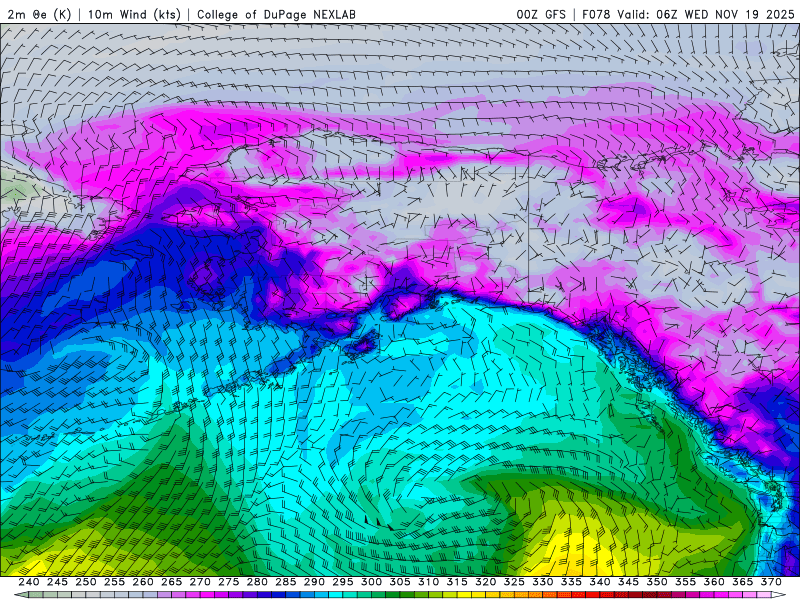The width and height of the screenshot is (800, 600).
Task: Click the 300 colorbar value label
Action: [x=371, y=582]
